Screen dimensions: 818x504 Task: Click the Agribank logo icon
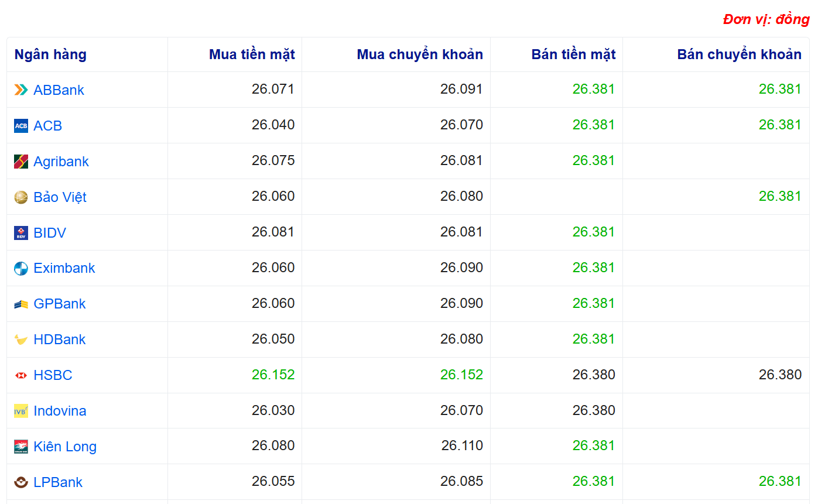21,162
